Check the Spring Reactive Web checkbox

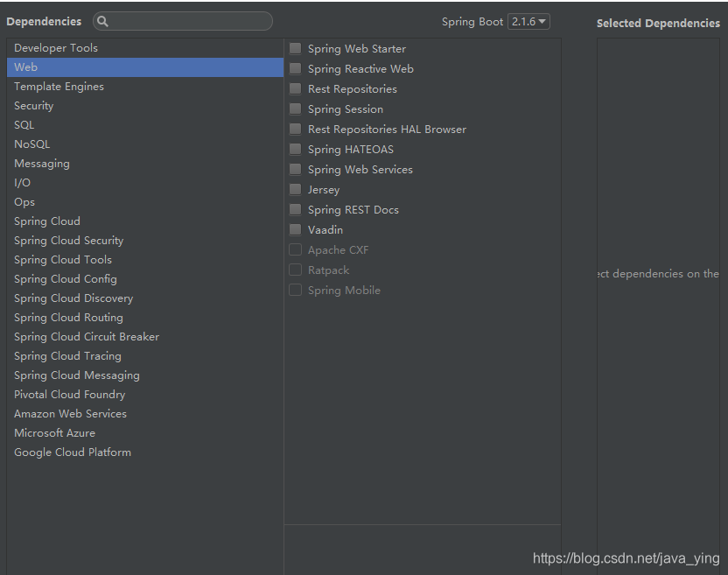295,69
